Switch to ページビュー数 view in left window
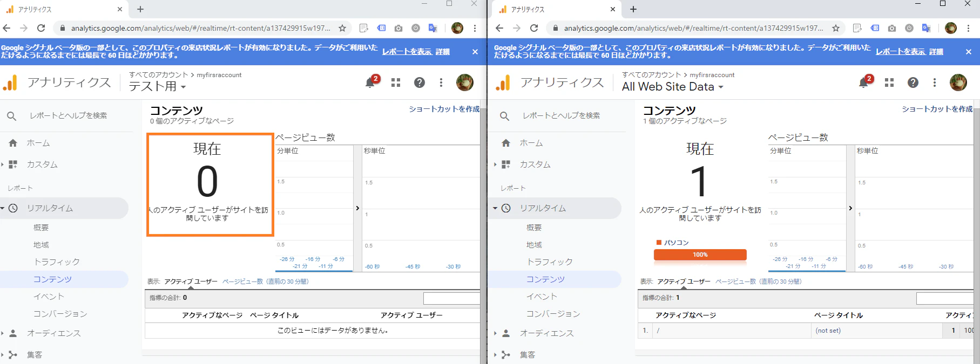Image resolution: width=980 pixels, height=364 pixels. click(x=266, y=281)
